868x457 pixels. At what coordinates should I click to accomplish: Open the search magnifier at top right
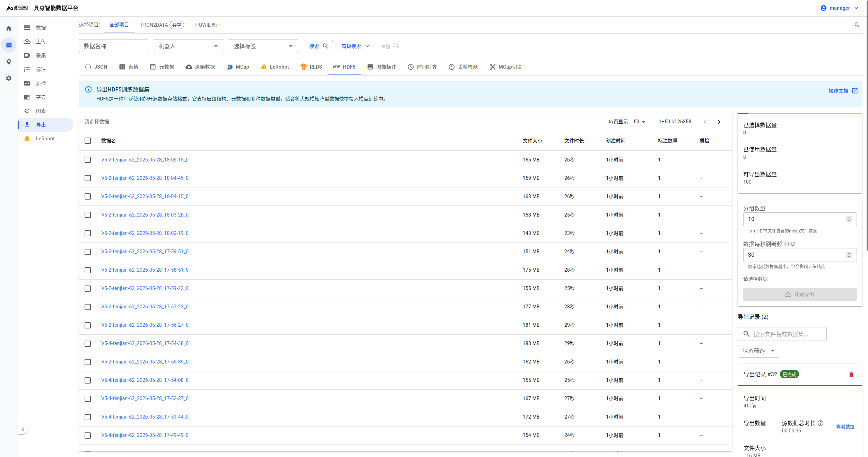(x=857, y=25)
